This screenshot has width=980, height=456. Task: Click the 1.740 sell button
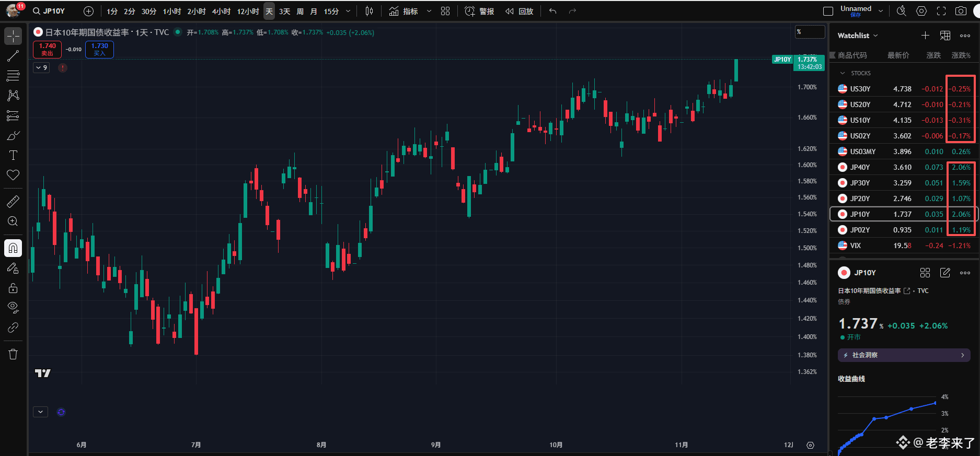(48, 49)
